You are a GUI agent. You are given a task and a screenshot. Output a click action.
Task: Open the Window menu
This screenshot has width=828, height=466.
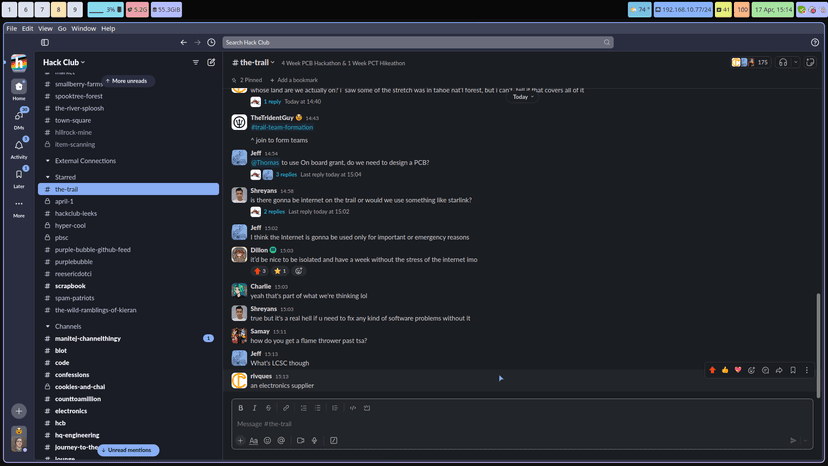[x=84, y=28]
